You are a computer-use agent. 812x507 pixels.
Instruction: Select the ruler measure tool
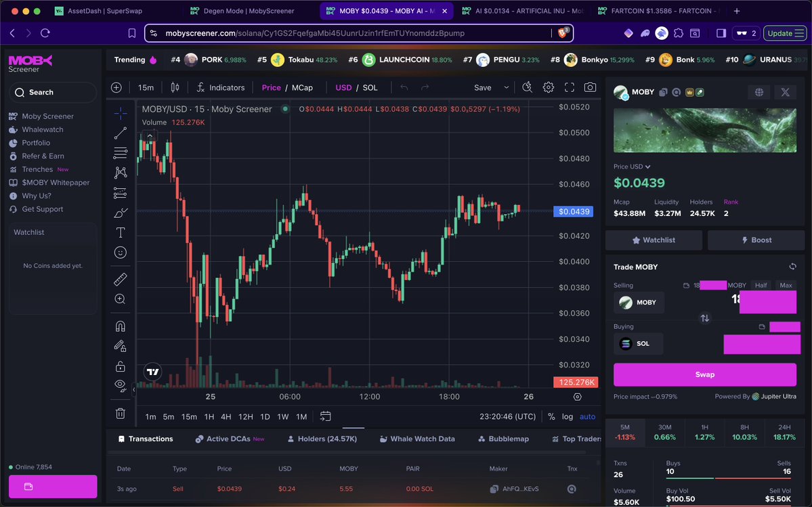pos(120,280)
